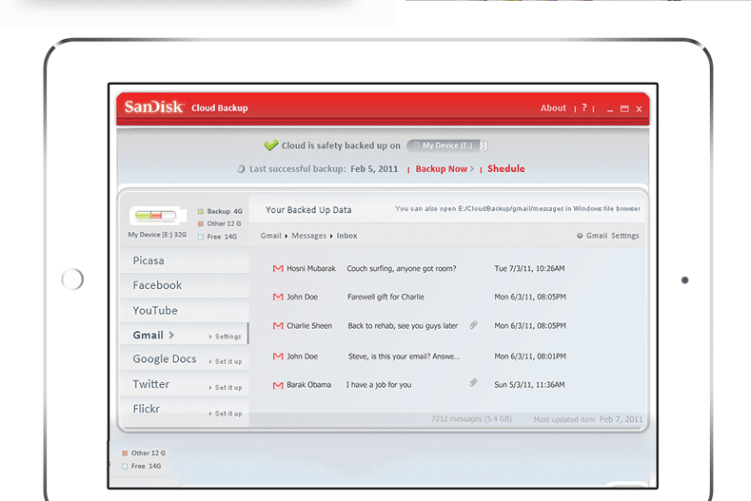This screenshot has height=501, width=751.
Task: Select Flickr in the sidebar
Action: [146, 409]
